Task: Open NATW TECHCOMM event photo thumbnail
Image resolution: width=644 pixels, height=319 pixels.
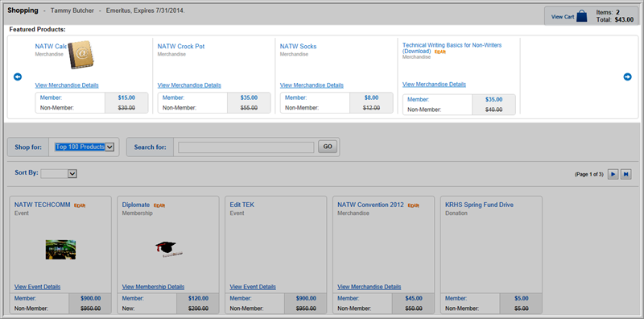Action: pyautogui.click(x=60, y=250)
